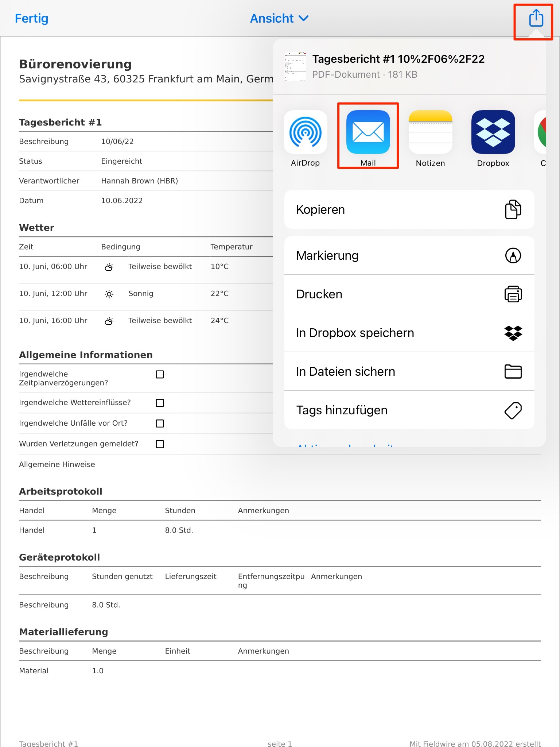Choose the Dropbox app icon in share row
560x747 pixels.
493,132
